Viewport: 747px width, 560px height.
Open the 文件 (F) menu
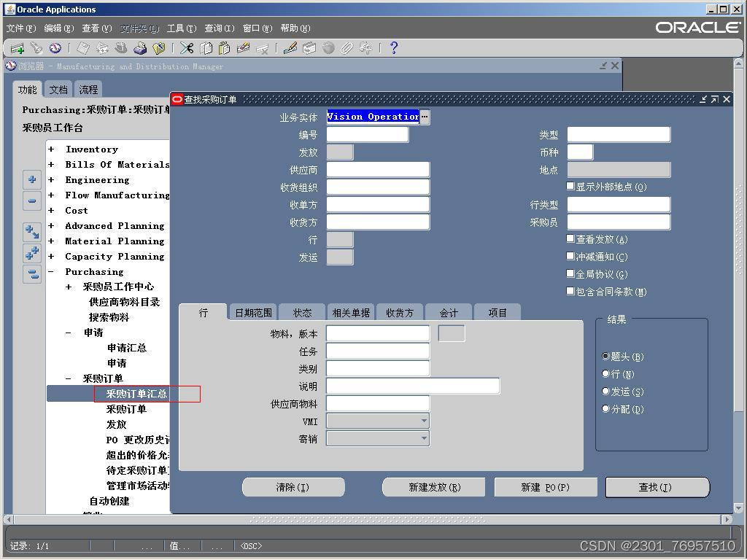(21, 28)
